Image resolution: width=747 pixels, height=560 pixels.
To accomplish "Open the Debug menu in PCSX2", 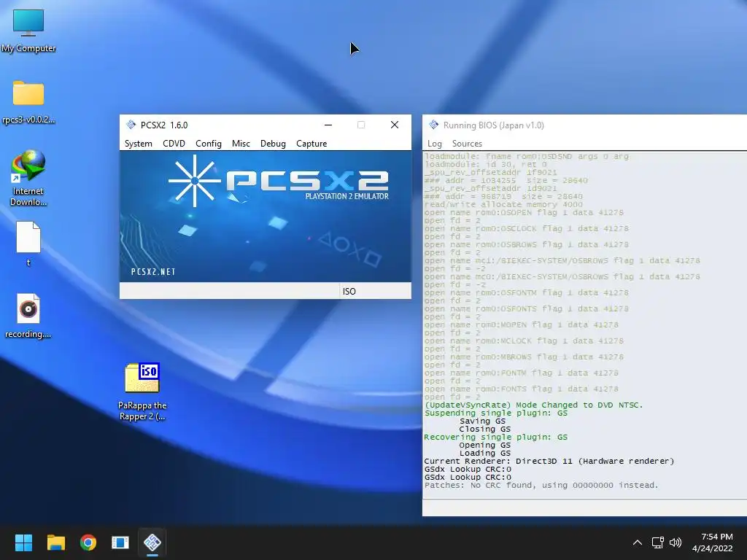I will (273, 144).
